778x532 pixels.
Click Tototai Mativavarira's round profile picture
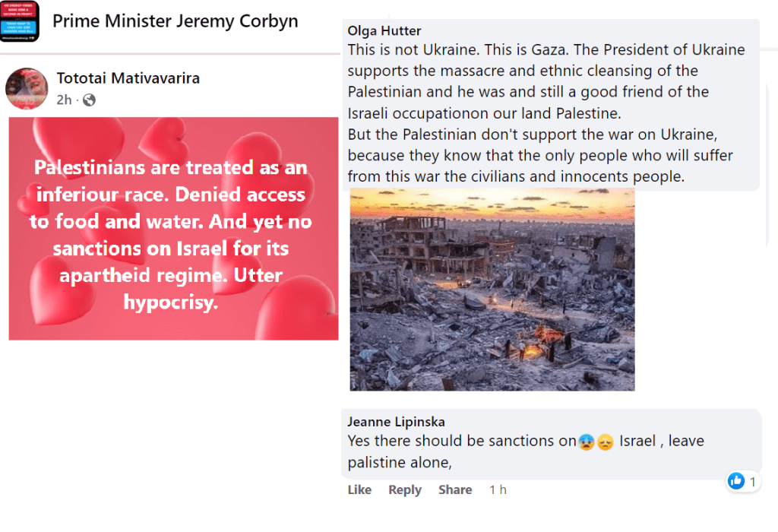(27, 88)
